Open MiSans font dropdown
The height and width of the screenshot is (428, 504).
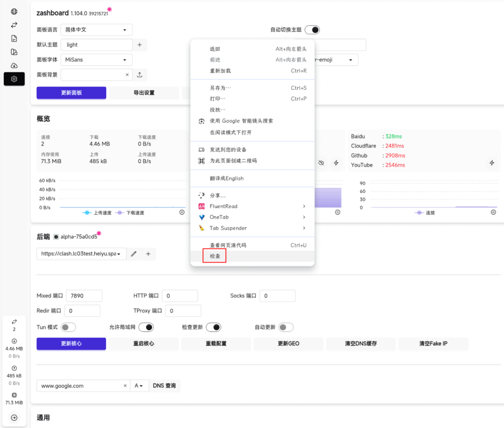96,60
